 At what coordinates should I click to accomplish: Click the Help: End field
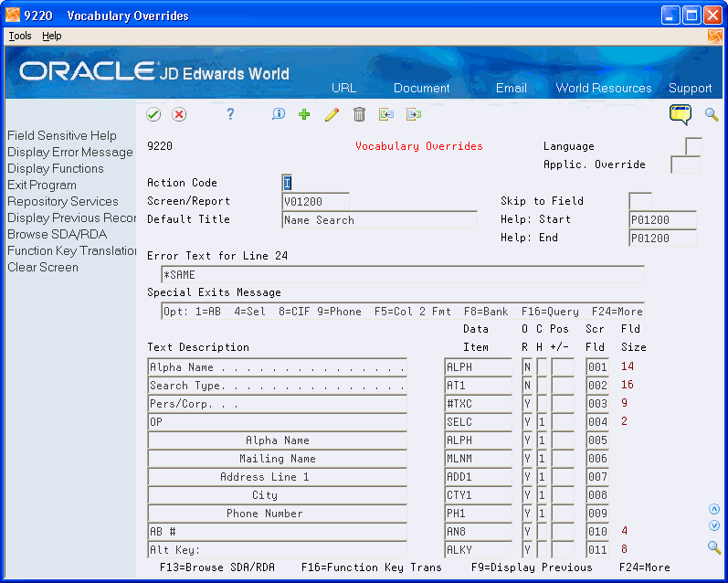[x=662, y=238]
